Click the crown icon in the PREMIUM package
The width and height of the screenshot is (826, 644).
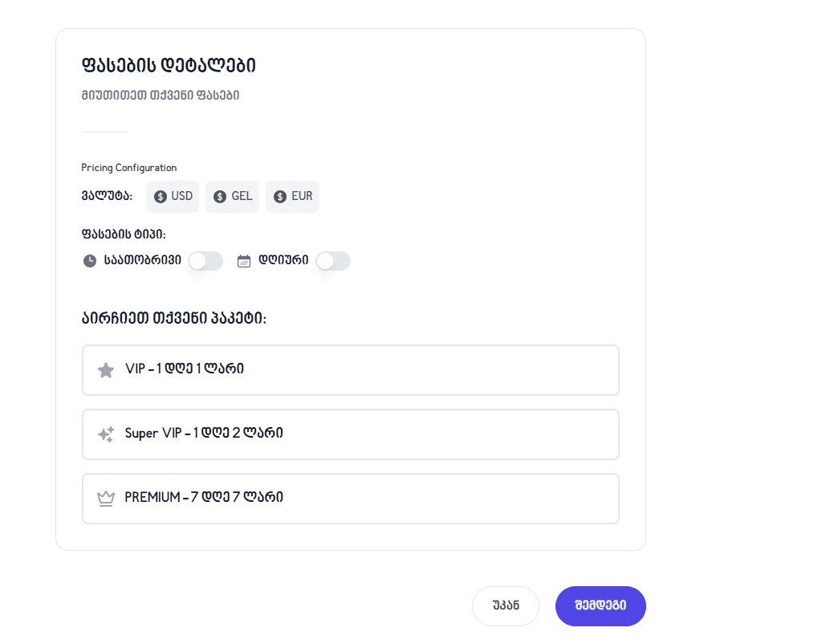tap(106, 498)
